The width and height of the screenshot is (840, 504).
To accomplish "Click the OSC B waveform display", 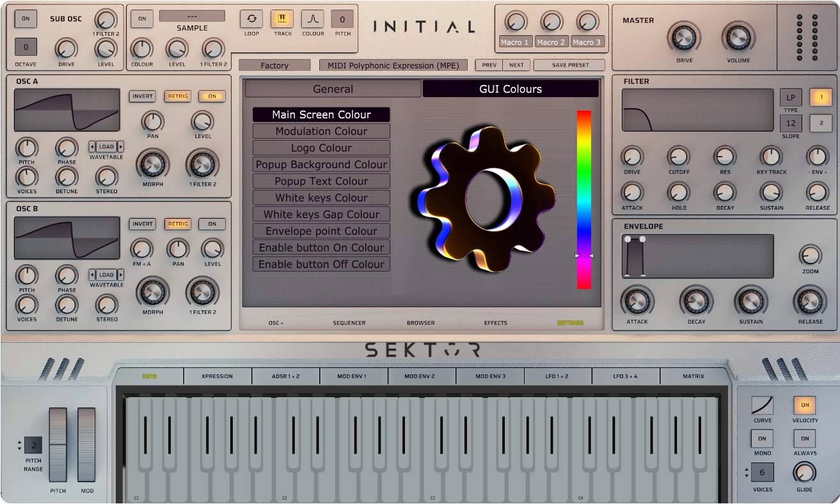I will pyautogui.click(x=67, y=238).
